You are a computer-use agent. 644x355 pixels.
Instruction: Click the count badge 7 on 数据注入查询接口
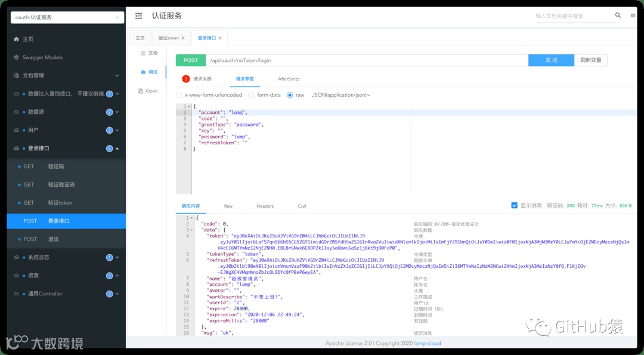coord(109,94)
